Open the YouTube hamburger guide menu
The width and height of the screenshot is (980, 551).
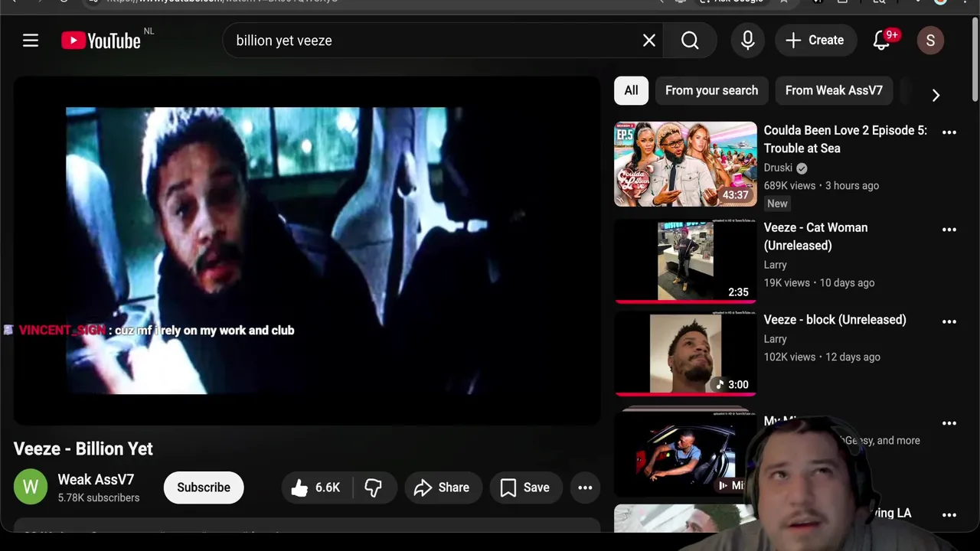31,41
